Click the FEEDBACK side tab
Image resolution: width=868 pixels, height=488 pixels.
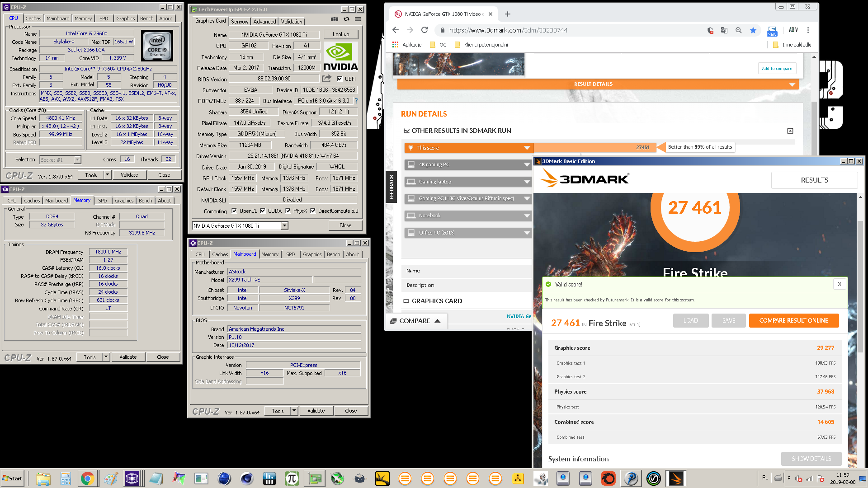click(x=391, y=187)
